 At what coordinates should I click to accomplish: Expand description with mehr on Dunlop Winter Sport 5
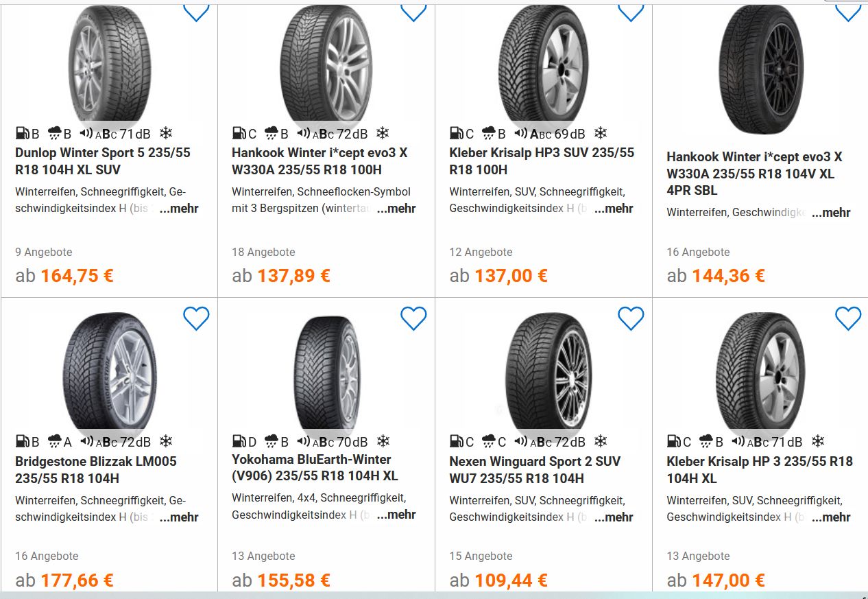(179, 209)
